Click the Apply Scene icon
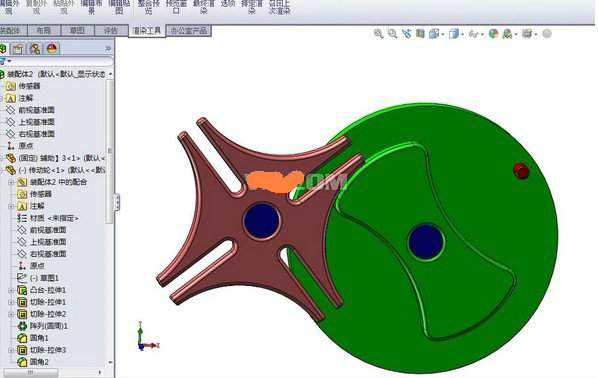This screenshot has width=598, height=378. (x=507, y=34)
